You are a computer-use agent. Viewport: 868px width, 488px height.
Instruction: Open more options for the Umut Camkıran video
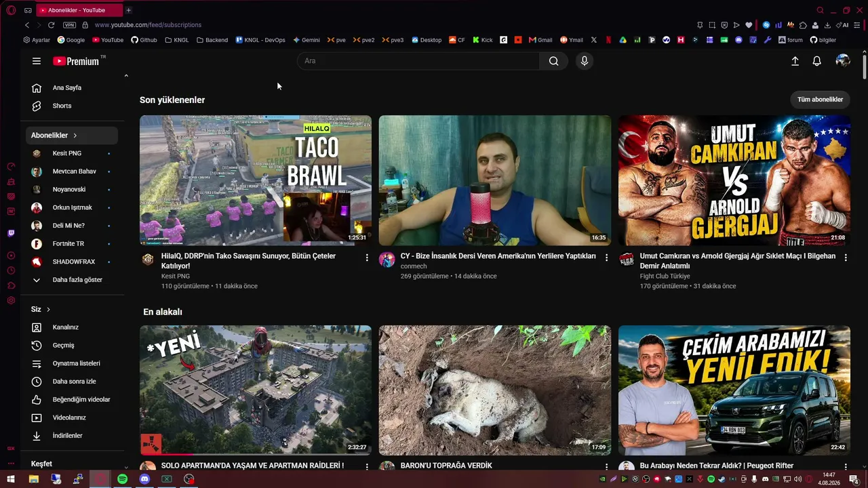coord(846,258)
